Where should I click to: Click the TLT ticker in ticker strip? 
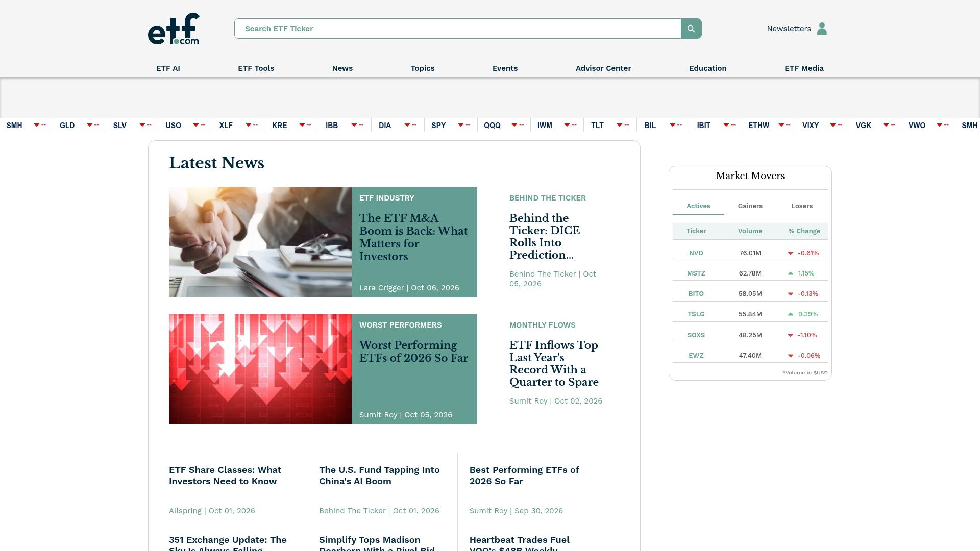click(x=597, y=126)
